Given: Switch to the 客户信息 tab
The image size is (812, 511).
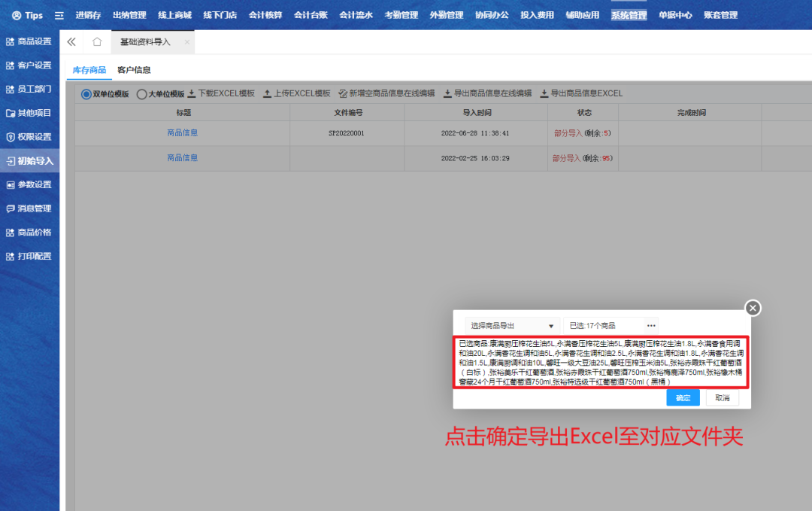Looking at the screenshot, I should (x=134, y=70).
